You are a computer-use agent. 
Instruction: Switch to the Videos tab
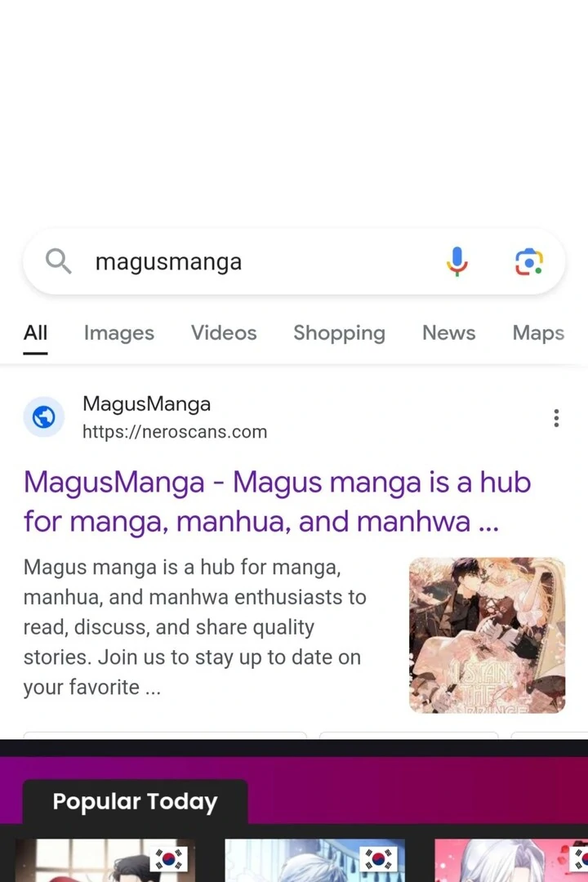pyautogui.click(x=224, y=333)
